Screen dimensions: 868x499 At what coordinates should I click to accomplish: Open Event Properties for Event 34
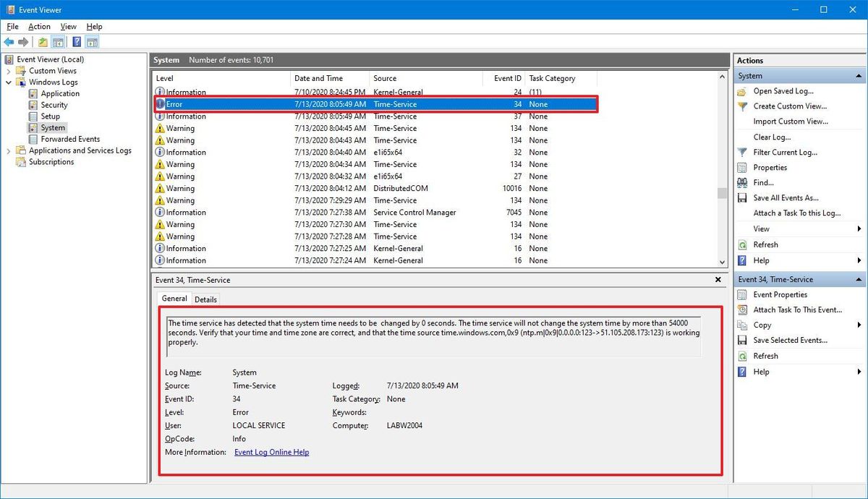[779, 294]
